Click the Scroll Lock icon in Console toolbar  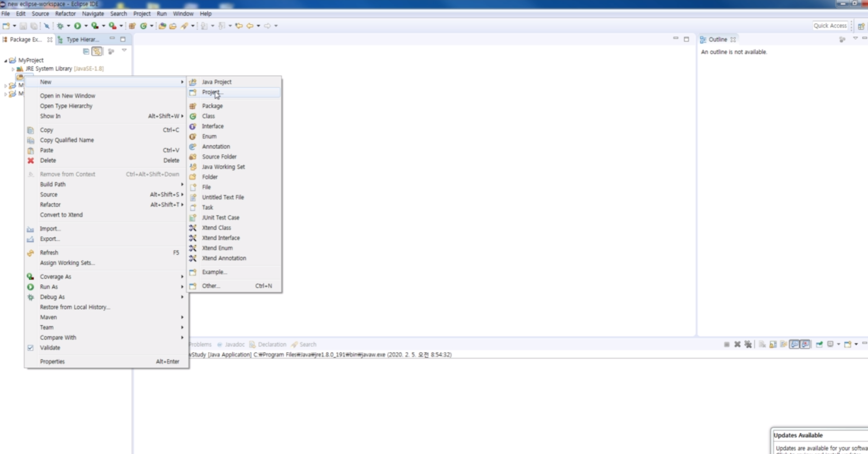773,344
